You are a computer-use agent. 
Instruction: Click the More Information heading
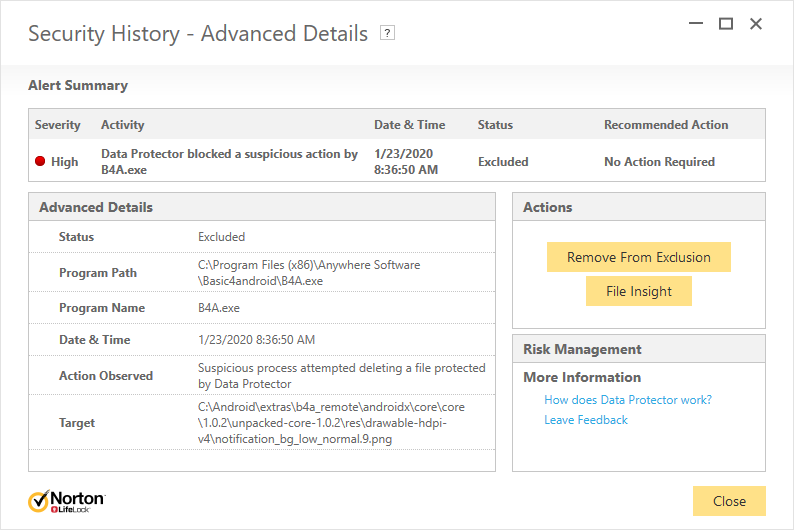point(582,377)
